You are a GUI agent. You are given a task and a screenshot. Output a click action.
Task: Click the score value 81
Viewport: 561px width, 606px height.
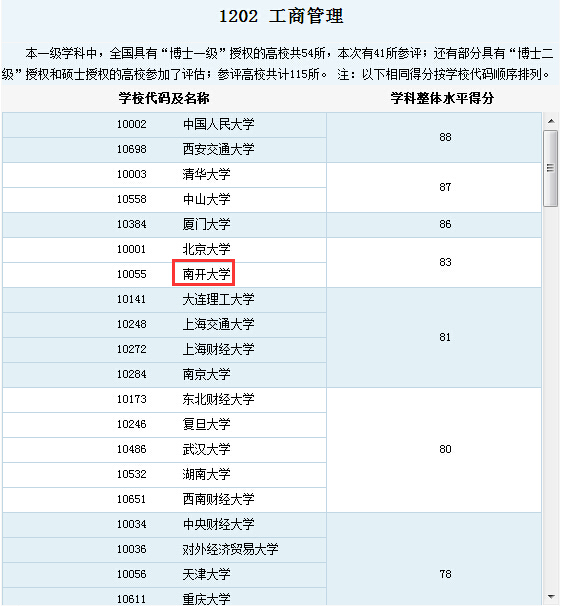click(445, 337)
